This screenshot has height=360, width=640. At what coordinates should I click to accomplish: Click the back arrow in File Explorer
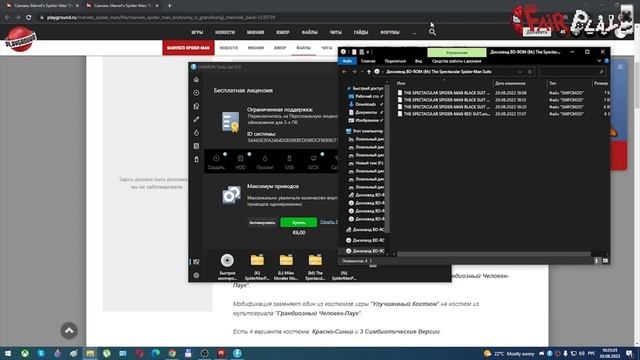[344, 72]
